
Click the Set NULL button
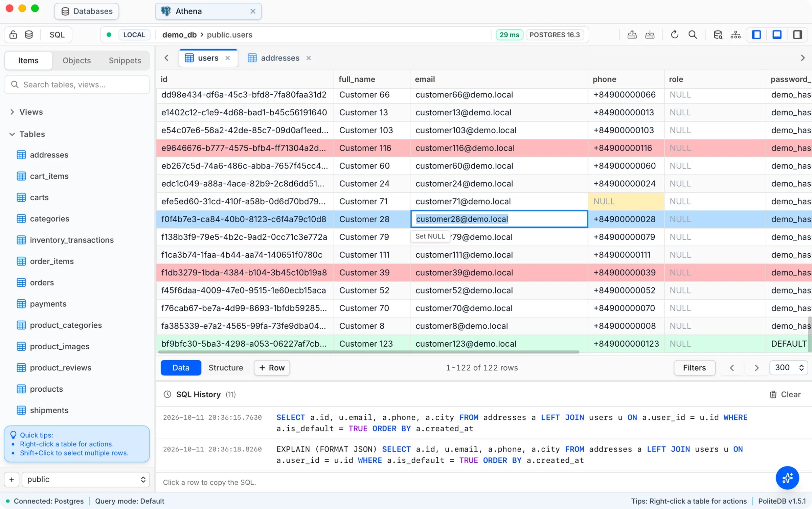pos(430,236)
